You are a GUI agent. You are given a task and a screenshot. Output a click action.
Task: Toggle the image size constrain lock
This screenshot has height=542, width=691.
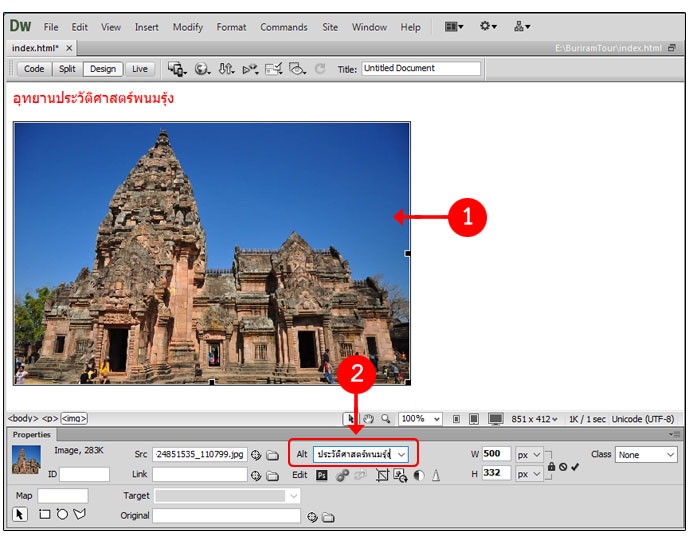551,465
